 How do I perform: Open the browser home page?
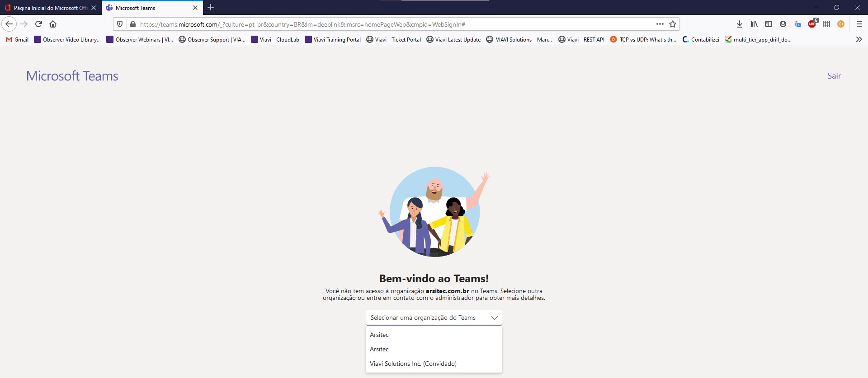53,24
